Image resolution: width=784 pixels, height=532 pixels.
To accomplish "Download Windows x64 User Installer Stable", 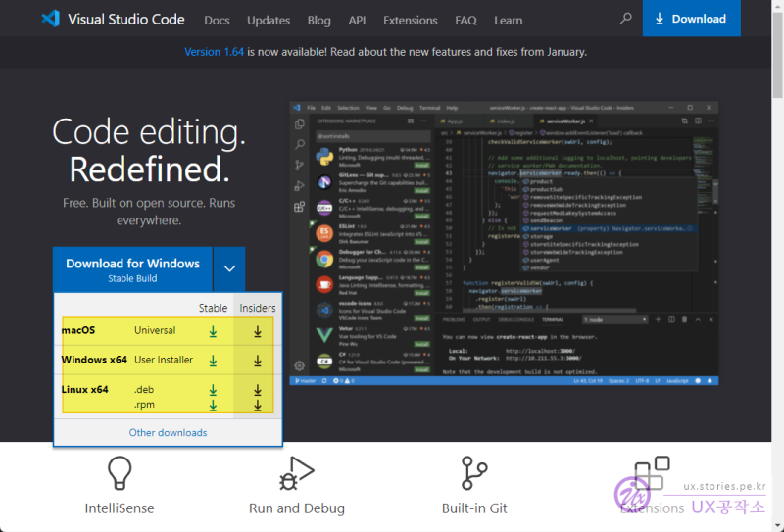I will 213,361.
